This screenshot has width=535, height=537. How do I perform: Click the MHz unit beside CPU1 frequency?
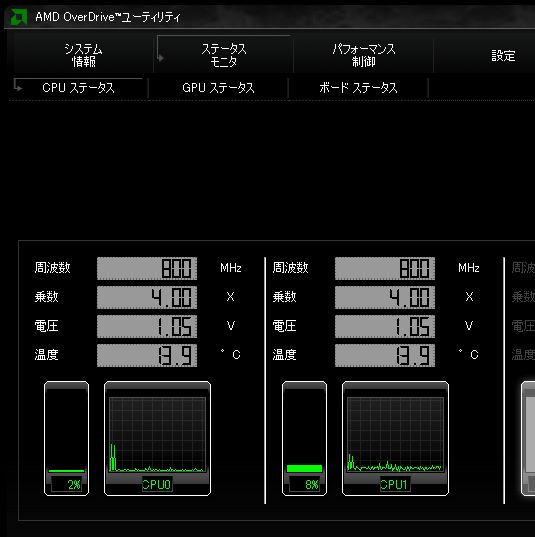coord(469,268)
